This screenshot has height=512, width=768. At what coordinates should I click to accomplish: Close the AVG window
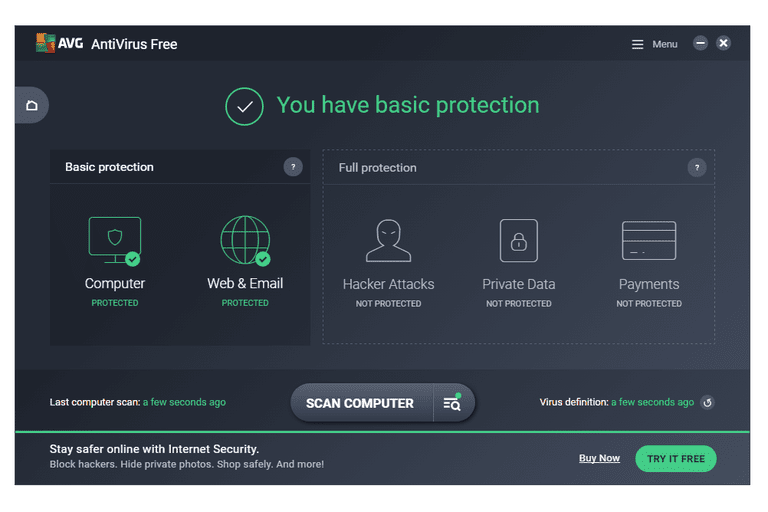pyautogui.click(x=723, y=43)
